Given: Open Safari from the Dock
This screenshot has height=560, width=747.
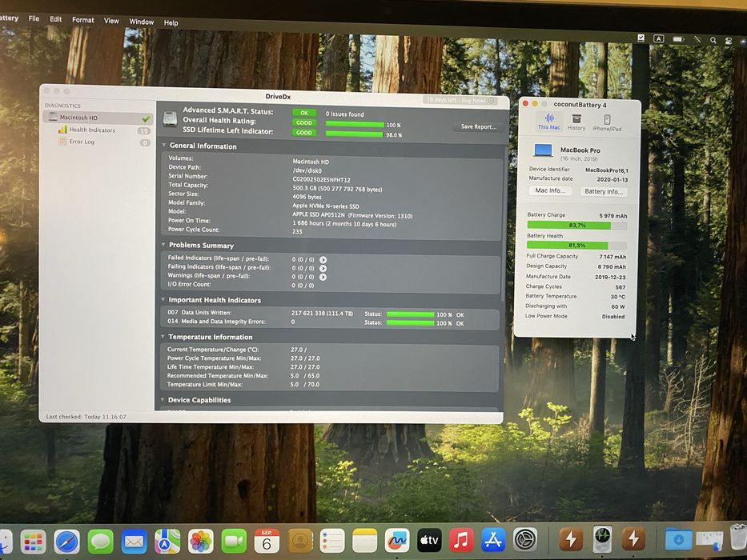Looking at the screenshot, I should [66, 542].
